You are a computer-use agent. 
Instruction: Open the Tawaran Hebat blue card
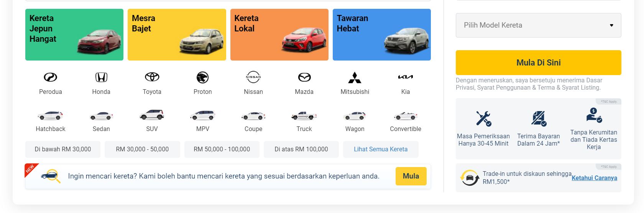point(382,34)
